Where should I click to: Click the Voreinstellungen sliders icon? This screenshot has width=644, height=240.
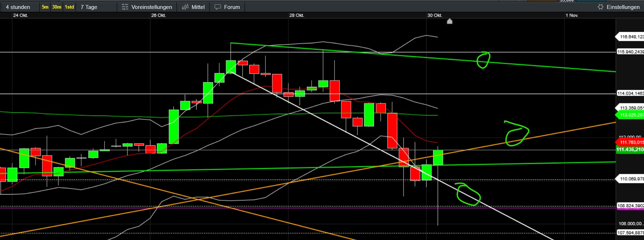pyautogui.click(x=125, y=7)
